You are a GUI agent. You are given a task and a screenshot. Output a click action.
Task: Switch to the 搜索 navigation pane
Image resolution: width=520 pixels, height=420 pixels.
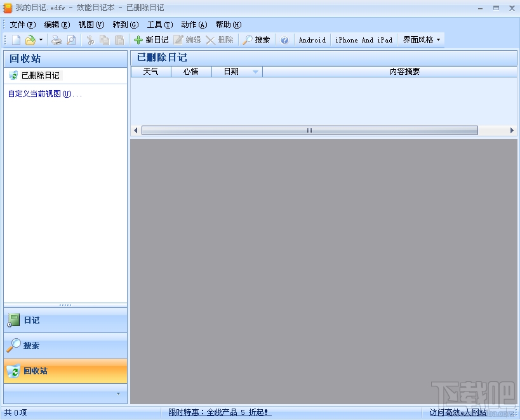point(65,345)
